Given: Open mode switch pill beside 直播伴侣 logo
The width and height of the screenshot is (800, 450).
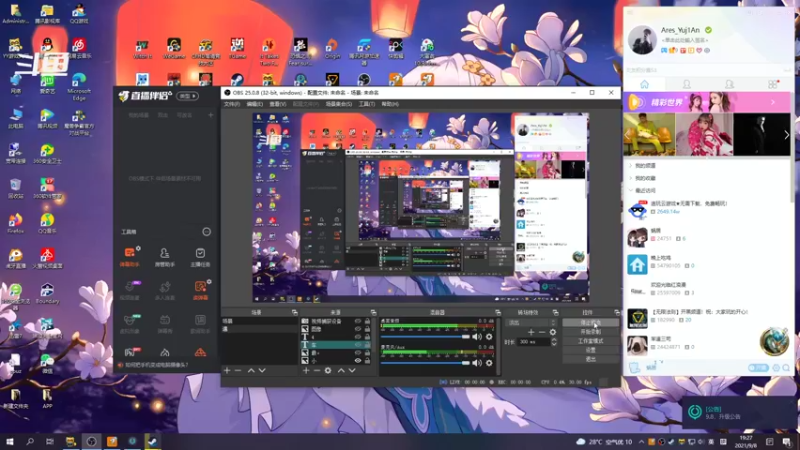Looking at the screenshot, I should point(187,96).
